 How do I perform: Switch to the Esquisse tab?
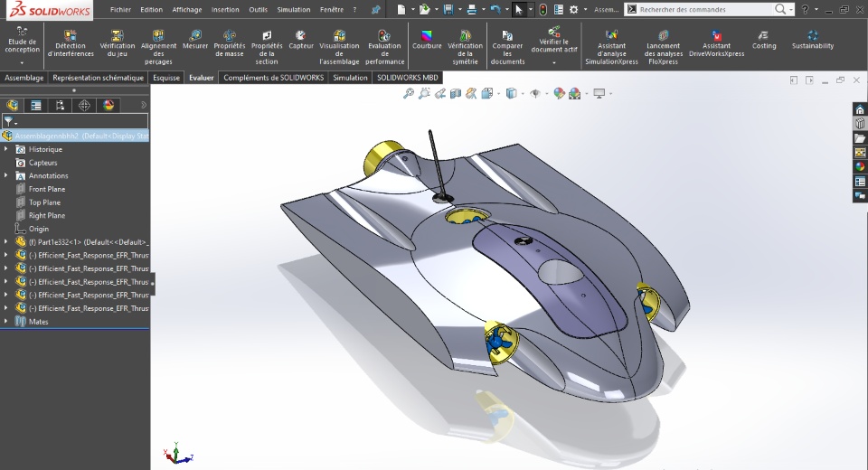pos(166,78)
